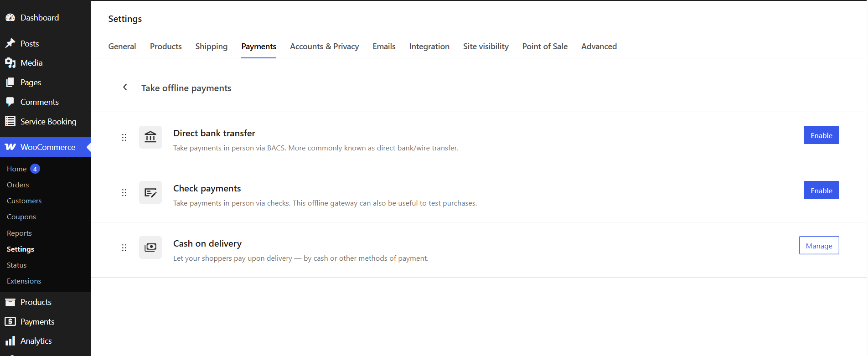The image size is (868, 356).
Task: Open Dashboard from the sidebar
Action: [x=39, y=18]
